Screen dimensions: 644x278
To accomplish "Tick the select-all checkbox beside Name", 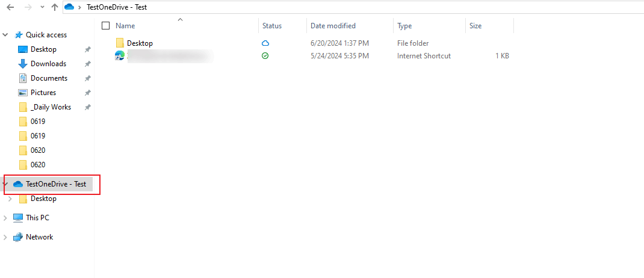I will click(105, 25).
